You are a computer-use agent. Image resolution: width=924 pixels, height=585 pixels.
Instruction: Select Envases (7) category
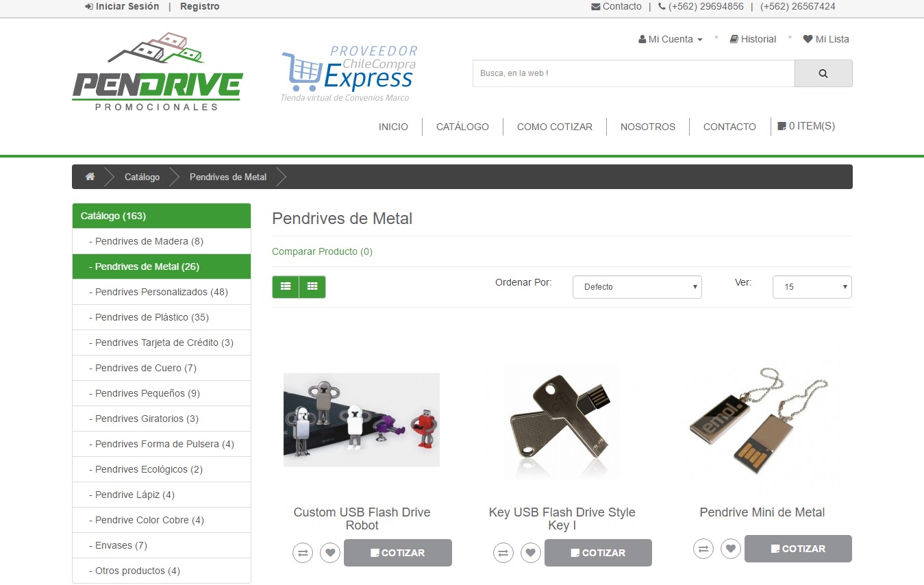[162, 545]
